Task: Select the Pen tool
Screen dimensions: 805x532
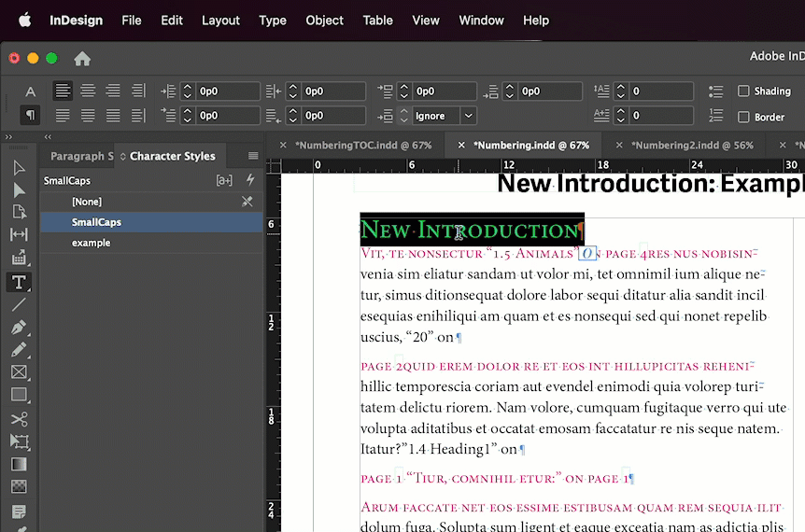Action: [x=19, y=328]
